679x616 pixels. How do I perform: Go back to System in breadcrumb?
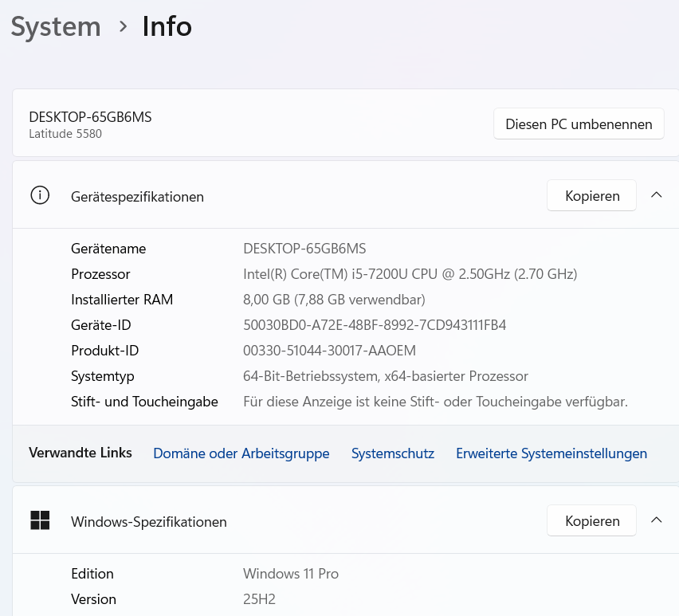click(x=56, y=27)
